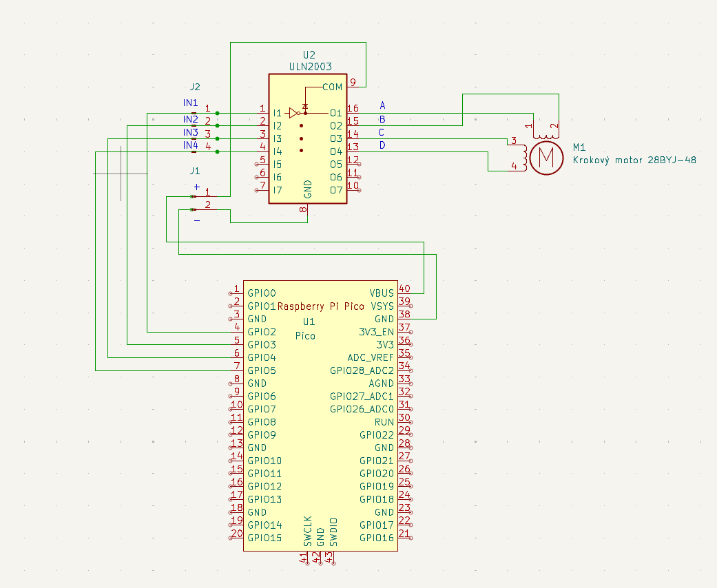The image size is (717, 588).
Task: Click the GND pin 8 under ULN2003
Action: 306,211
